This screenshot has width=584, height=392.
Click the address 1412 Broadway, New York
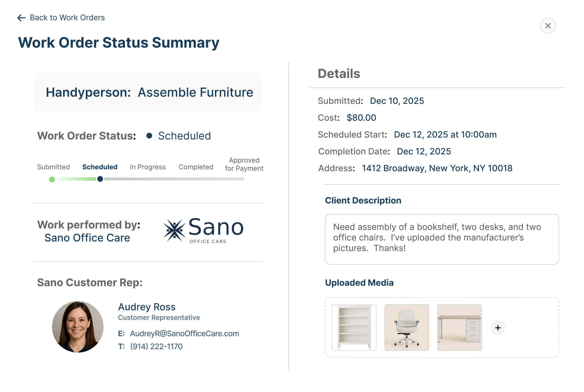[x=437, y=168]
